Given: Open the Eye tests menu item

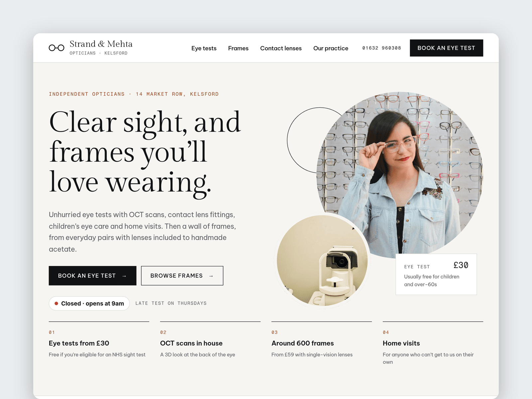Looking at the screenshot, I should click(204, 48).
